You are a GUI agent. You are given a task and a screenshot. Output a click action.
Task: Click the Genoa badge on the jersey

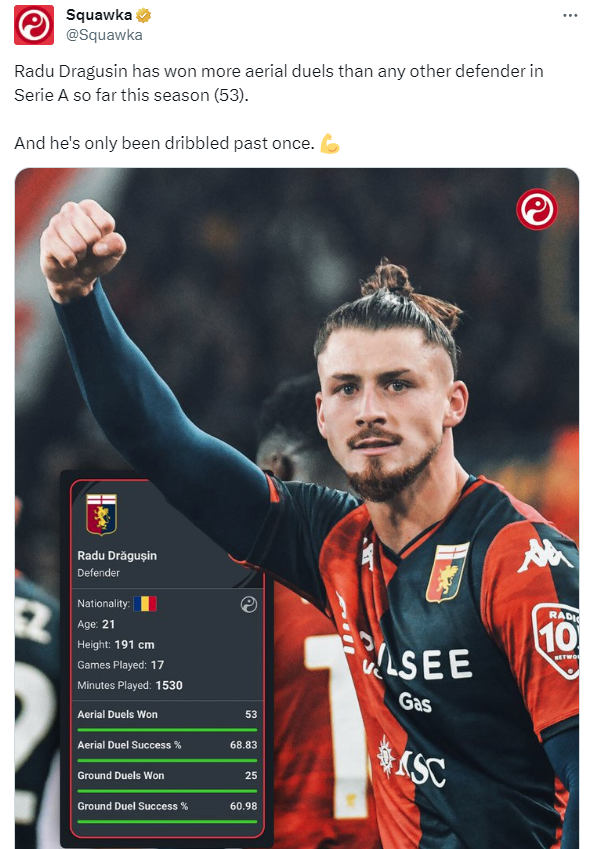tap(447, 573)
